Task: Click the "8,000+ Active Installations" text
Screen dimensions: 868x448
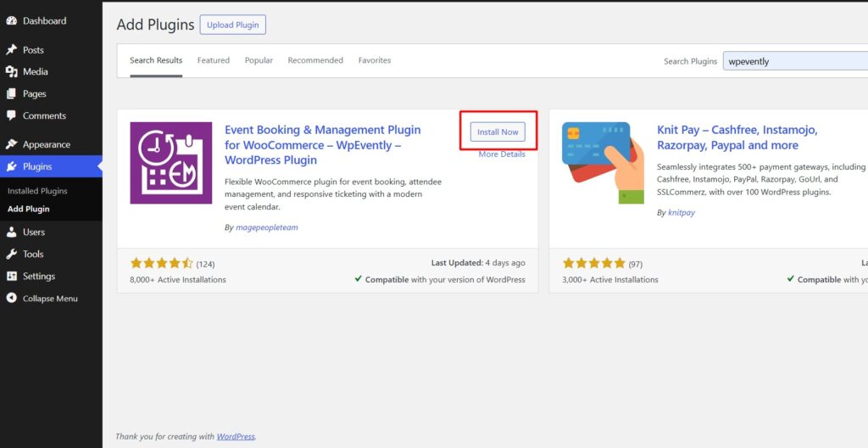Action: (x=178, y=280)
